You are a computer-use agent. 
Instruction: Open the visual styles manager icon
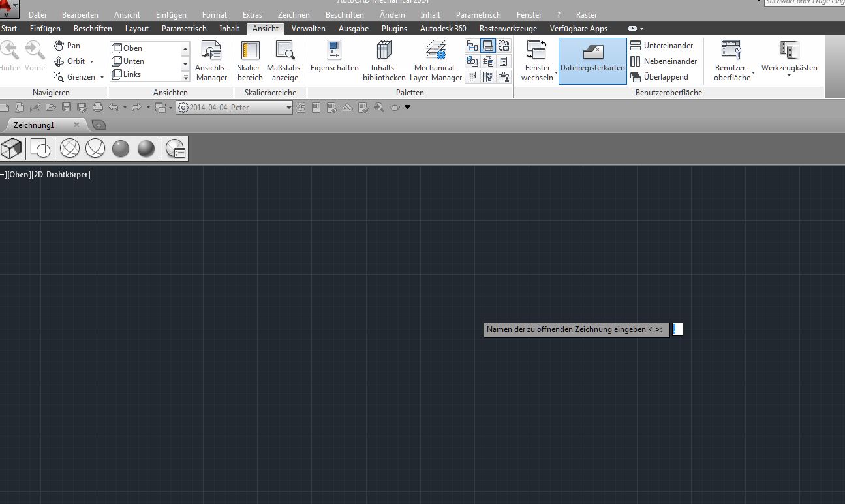(176, 149)
